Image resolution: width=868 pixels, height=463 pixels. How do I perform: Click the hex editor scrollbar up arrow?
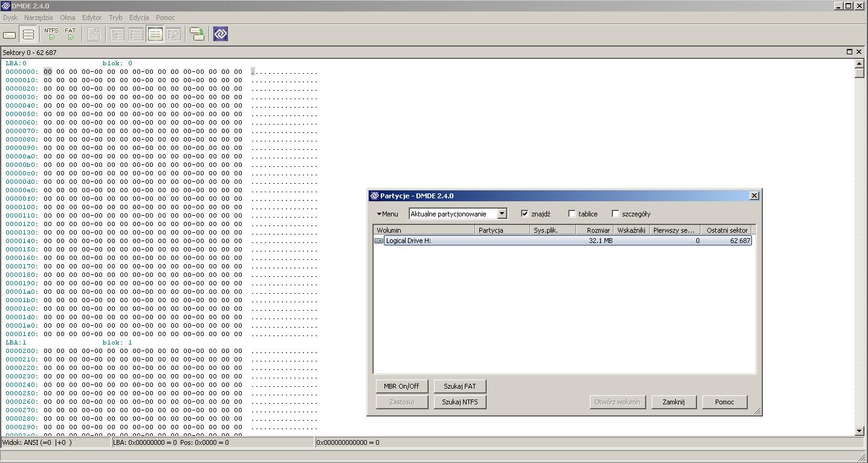coord(860,63)
